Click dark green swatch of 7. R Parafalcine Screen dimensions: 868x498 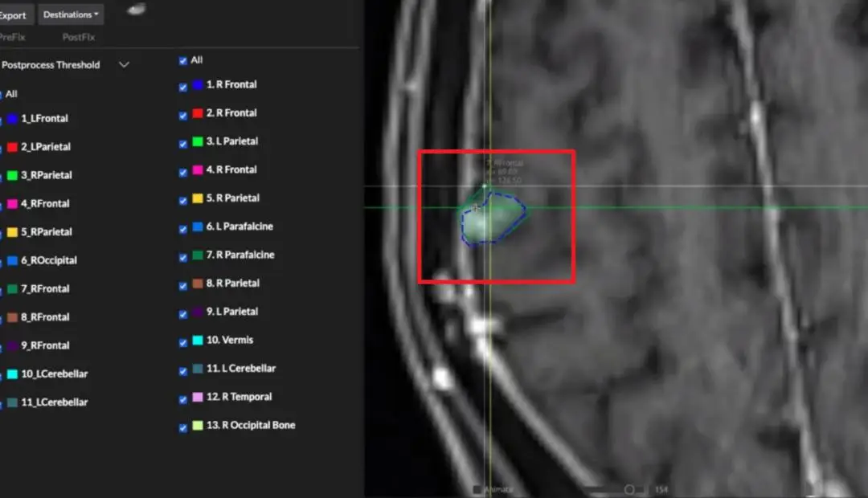[x=198, y=255]
